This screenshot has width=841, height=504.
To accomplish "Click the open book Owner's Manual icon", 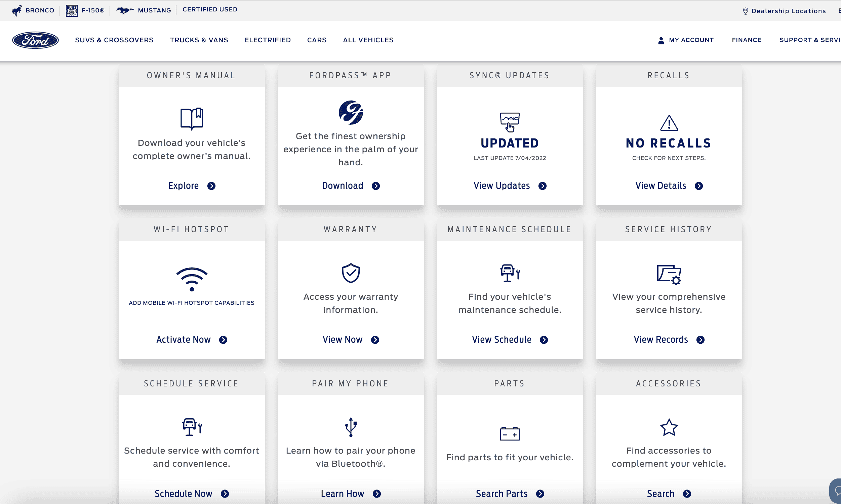I will [192, 119].
